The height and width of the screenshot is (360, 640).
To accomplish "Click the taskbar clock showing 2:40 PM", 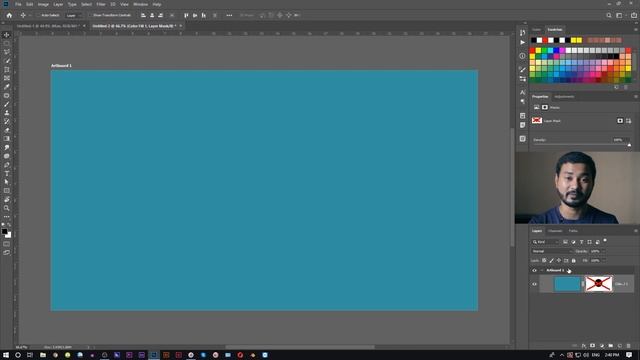I will [x=612, y=355].
